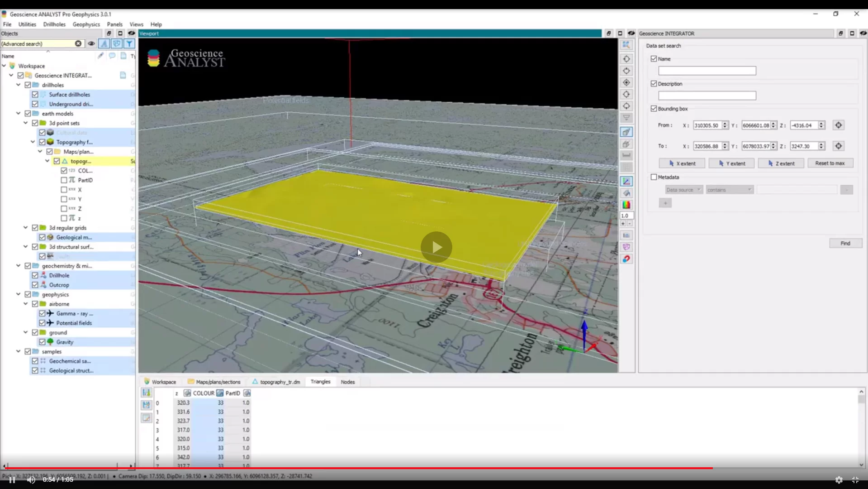
Task: Uncheck the Description search checkbox
Action: [x=654, y=83]
